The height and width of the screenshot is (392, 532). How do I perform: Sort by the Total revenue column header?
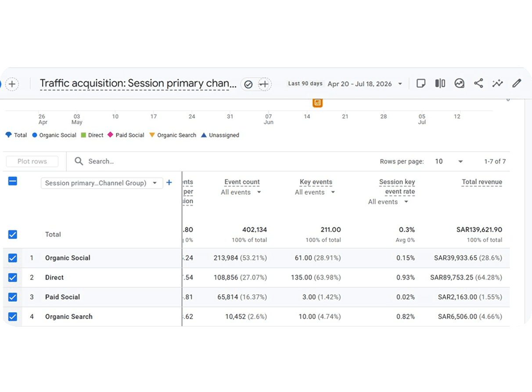click(x=482, y=182)
